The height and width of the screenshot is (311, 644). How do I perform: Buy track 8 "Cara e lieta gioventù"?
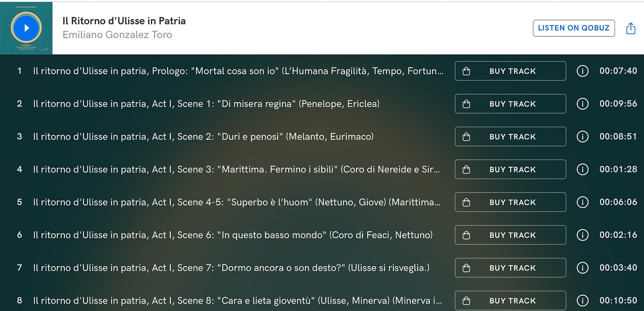point(511,301)
